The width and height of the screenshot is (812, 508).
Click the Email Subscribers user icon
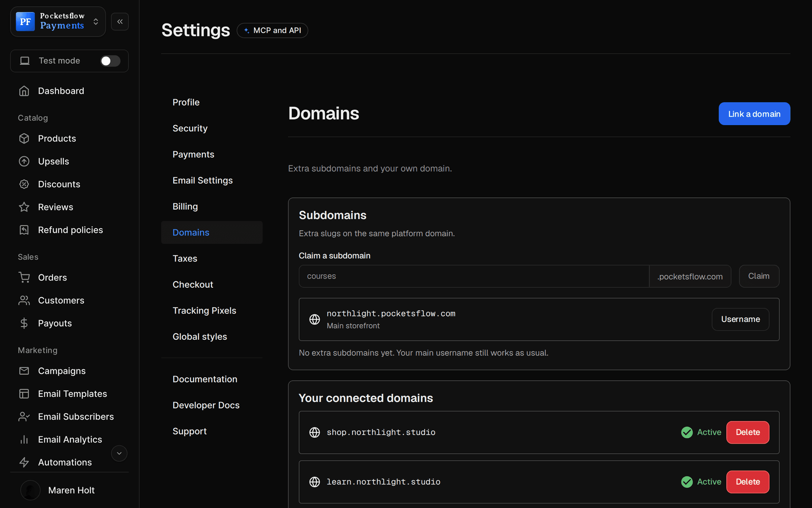pyautogui.click(x=24, y=417)
